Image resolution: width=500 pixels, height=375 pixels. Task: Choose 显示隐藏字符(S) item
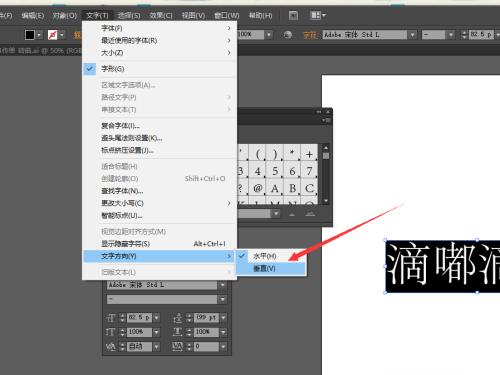pos(159,244)
